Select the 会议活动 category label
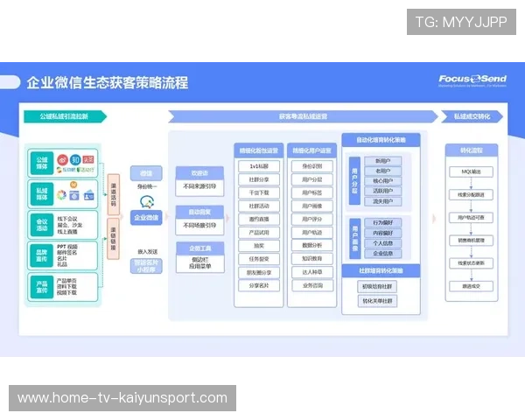525x420 pixels. click(x=42, y=225)
